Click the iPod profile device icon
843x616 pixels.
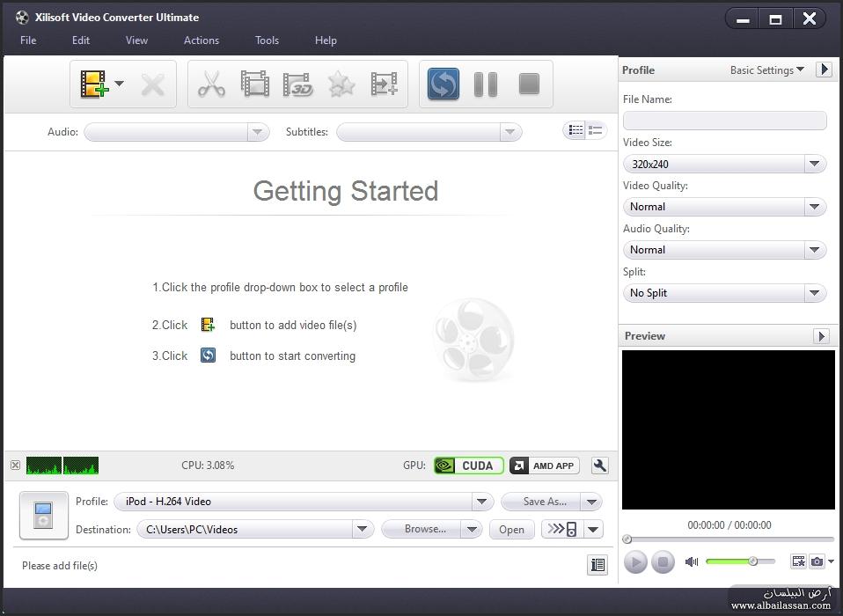click(43, 515)
